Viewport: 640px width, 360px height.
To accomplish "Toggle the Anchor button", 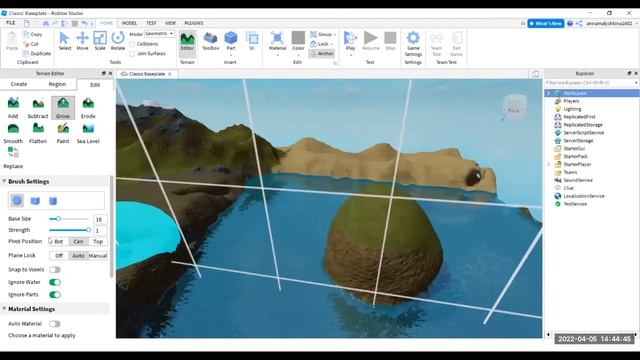I will (322, 53).
